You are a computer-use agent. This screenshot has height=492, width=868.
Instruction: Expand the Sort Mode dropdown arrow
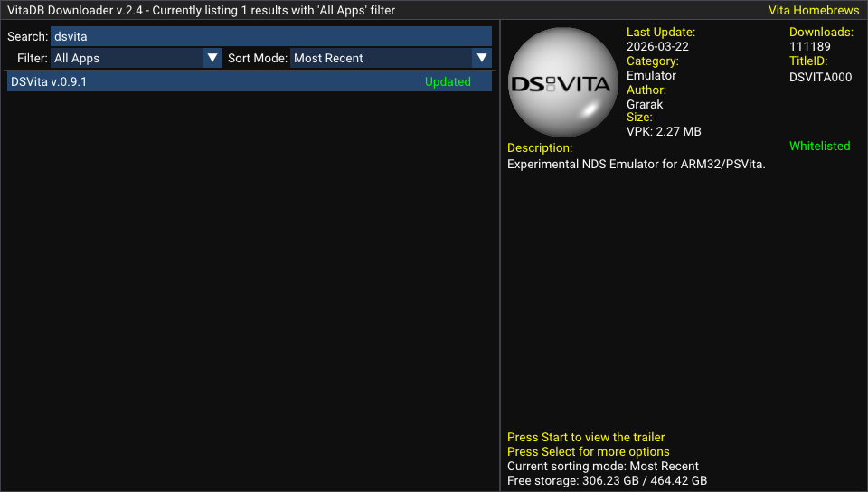coord(482,58)
